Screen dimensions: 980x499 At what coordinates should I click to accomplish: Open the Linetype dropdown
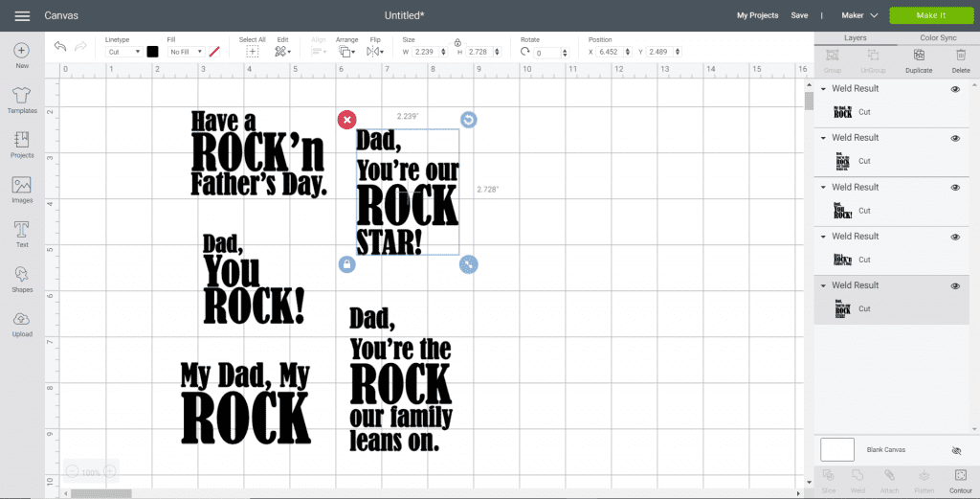coord(123,52)
